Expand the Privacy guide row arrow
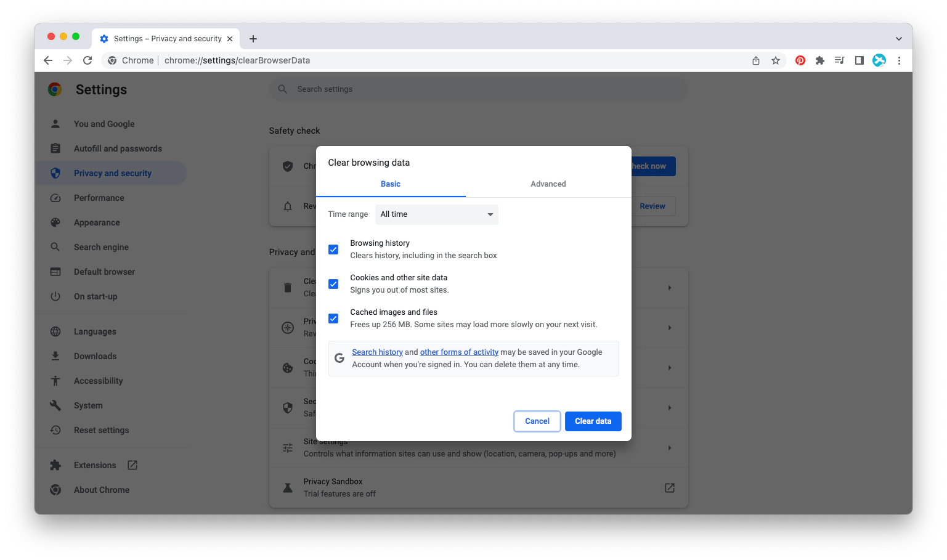The width and height of the screenshot is (947, 560). coord(670,328)
